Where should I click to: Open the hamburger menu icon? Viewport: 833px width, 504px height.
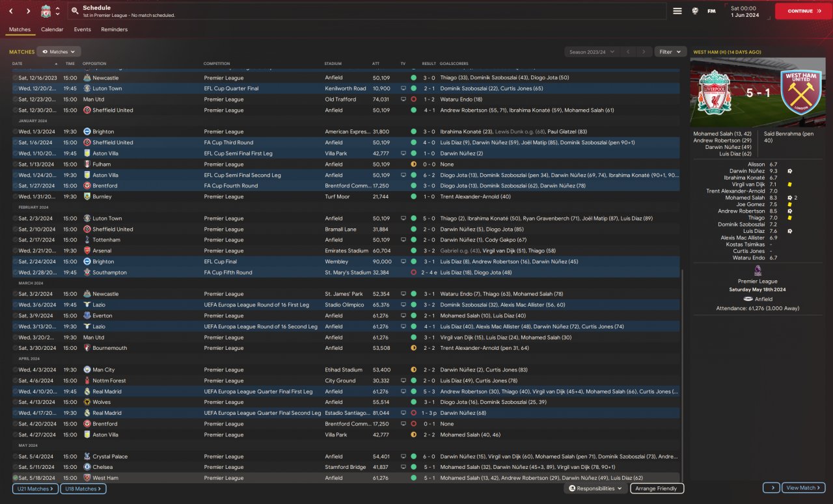tap(677, 11)
